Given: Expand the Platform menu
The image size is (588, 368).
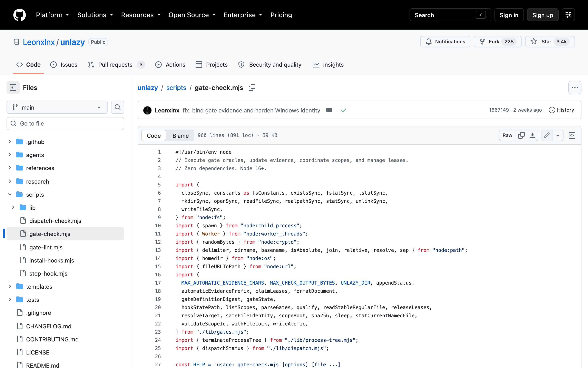Looking at the screenshot, I should pyautogui.click(x=52, y=15).
